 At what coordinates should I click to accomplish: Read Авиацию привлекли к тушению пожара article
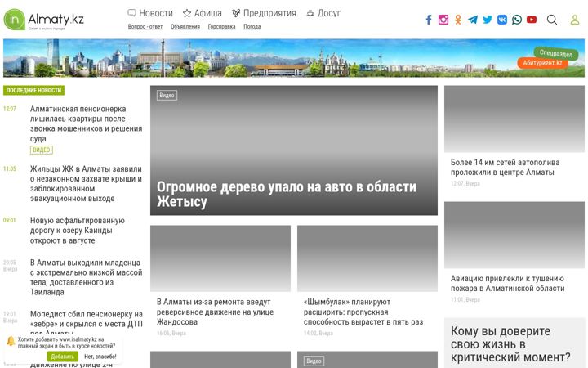[x=507, y=284]
